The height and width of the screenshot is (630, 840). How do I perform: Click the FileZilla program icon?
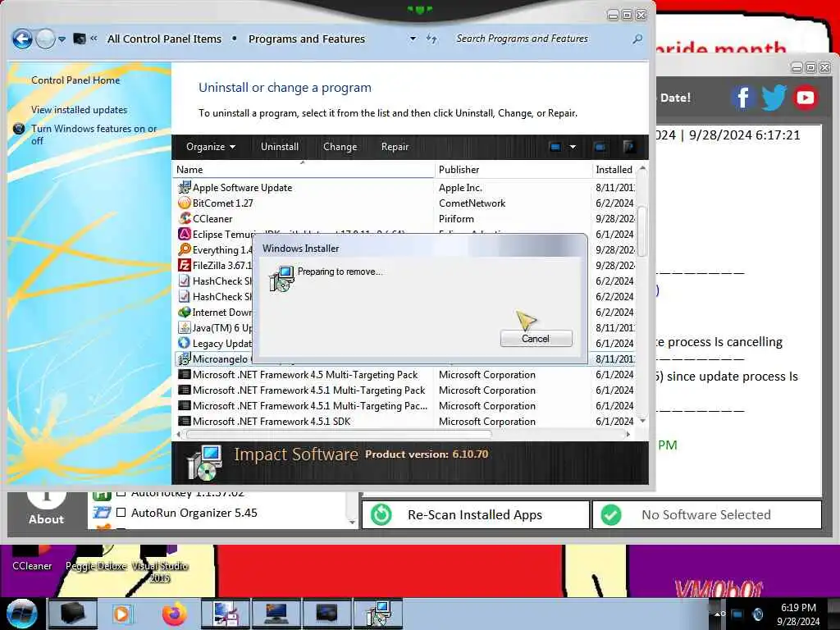click(x=185, y=265)
